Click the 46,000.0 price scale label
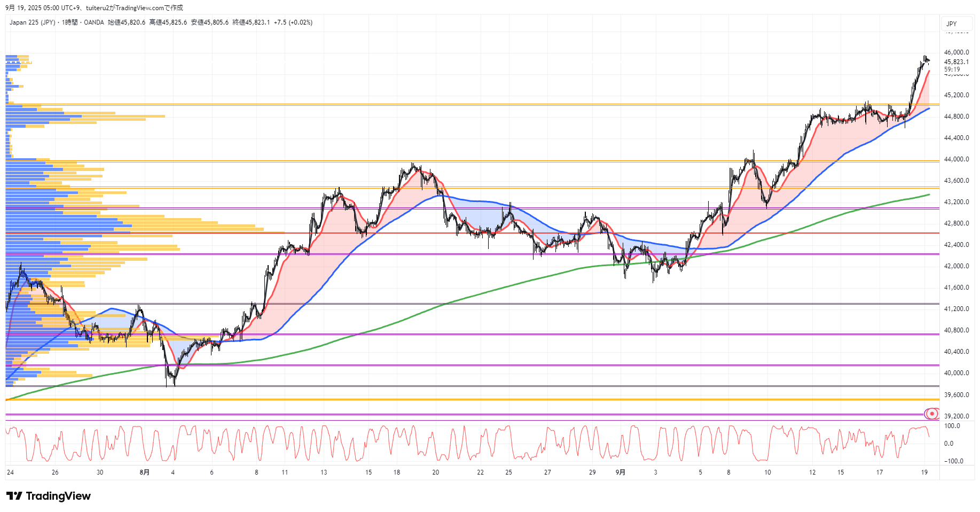This screenshot has height=512, width=980. tap(956, 52)
